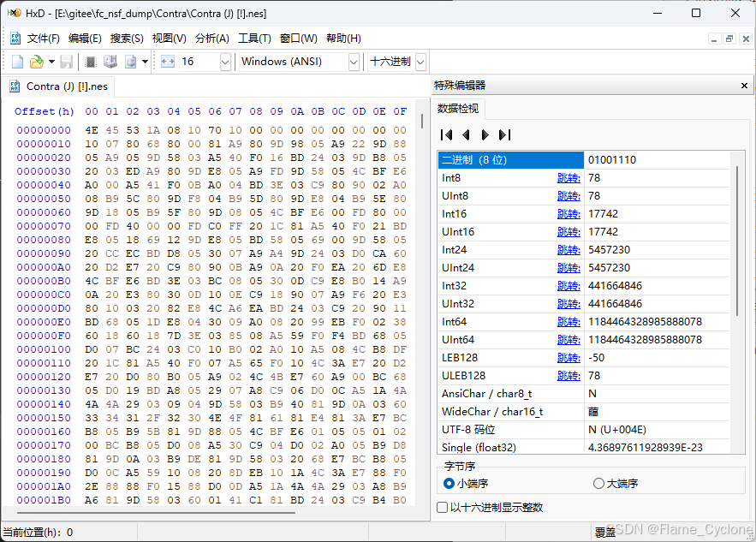
Task: Click 跳转 link in the Int24 row
Action: point(569,250)
